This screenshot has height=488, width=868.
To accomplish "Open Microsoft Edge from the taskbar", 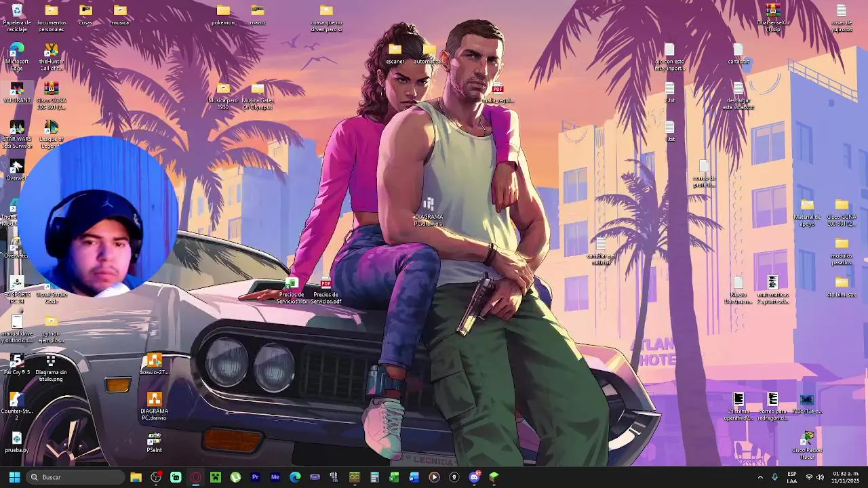I will [x=295, y=477].
